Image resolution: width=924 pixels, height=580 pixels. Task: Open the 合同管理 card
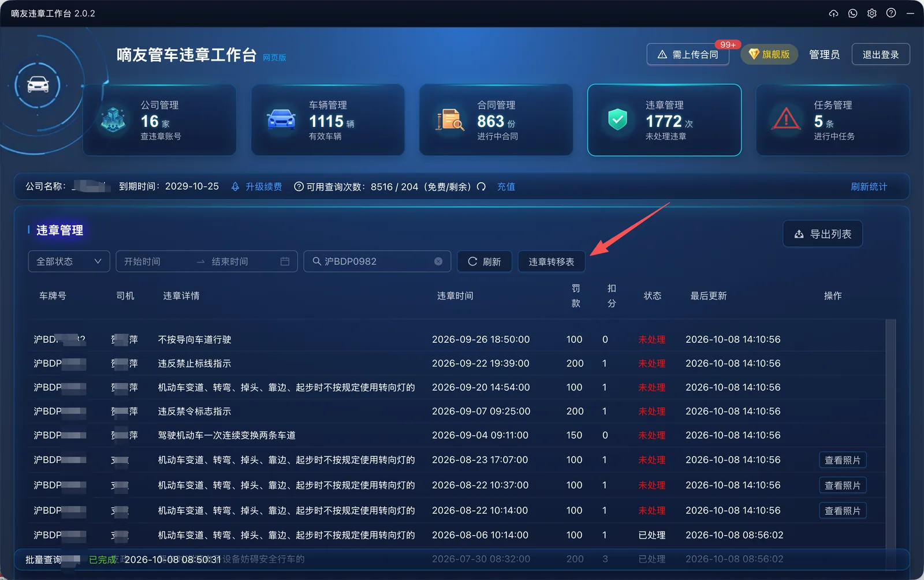[x=496, y=120]
